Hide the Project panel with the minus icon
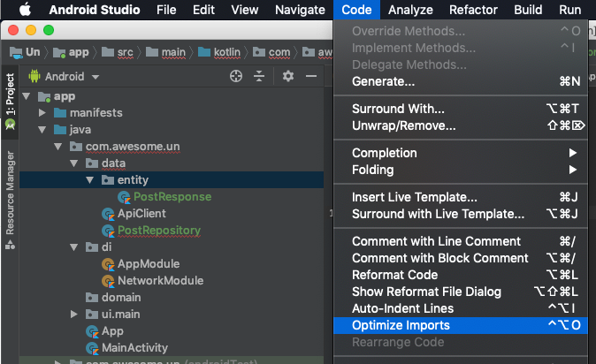Viewport: 596px width, 364px height. tap(311, 76)
